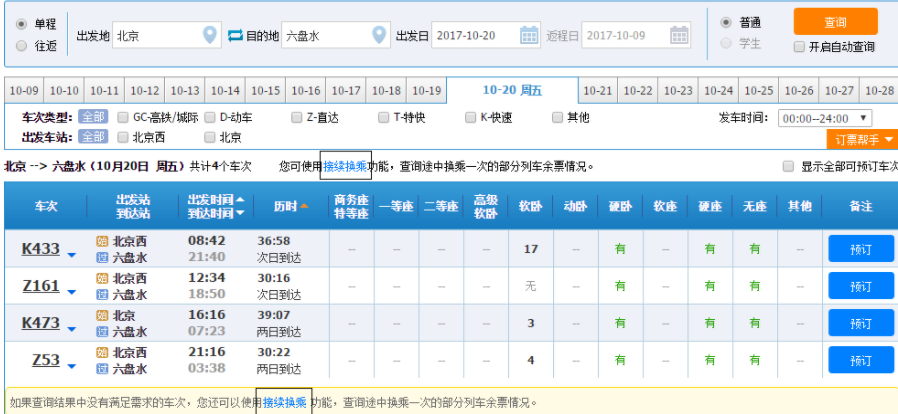Image resolution: width=898 pixels, height=414 pixels.
Task: Check K-快速 train type filter
Action: click(x=470, y=117)
